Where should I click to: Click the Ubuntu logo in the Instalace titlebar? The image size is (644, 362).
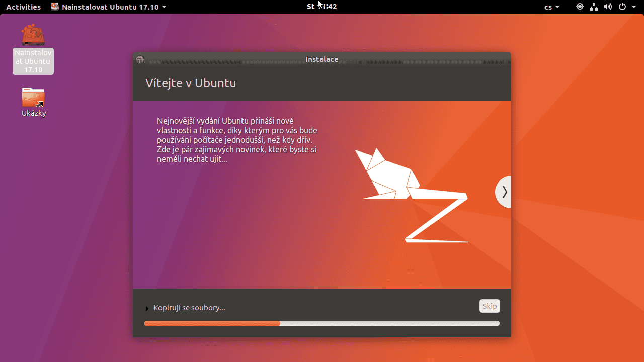pyautogui.click(x=139, y=59)
